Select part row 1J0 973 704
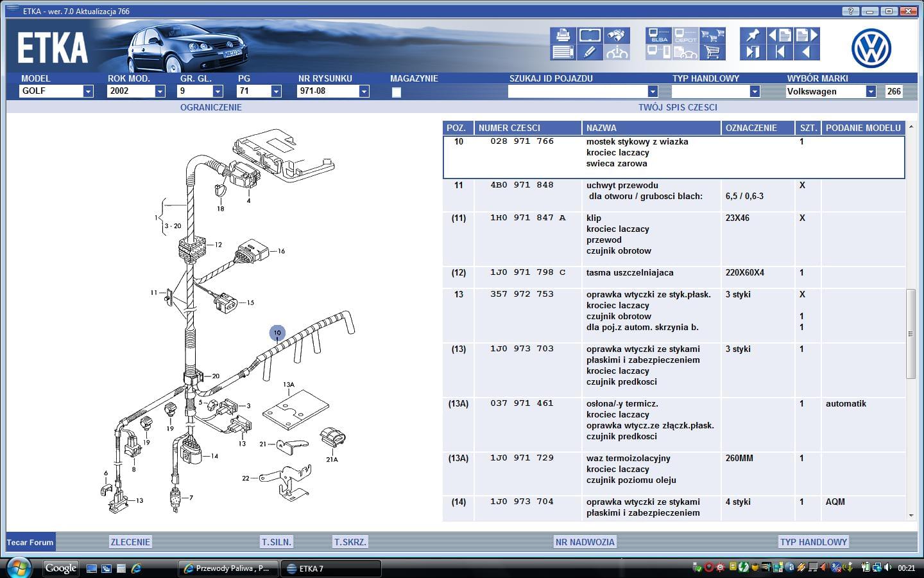This screenshot has height=578, width=924. (x=674, y=507)
